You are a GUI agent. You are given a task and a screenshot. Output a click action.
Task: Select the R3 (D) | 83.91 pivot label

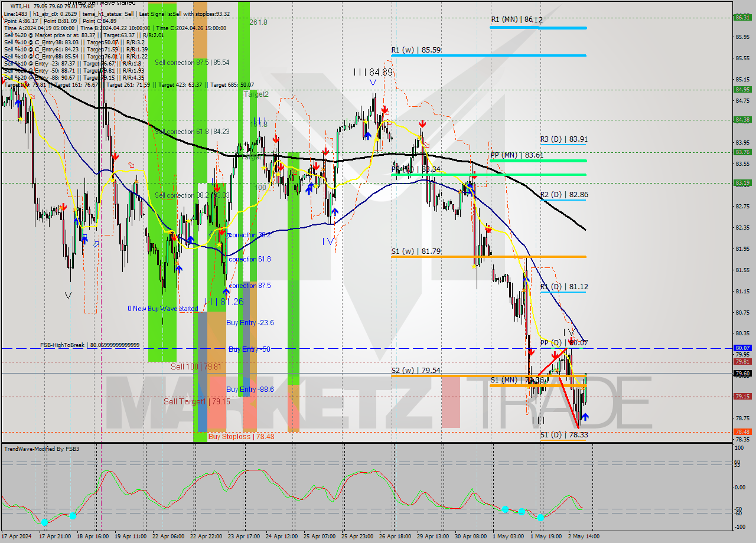(564, 139)
